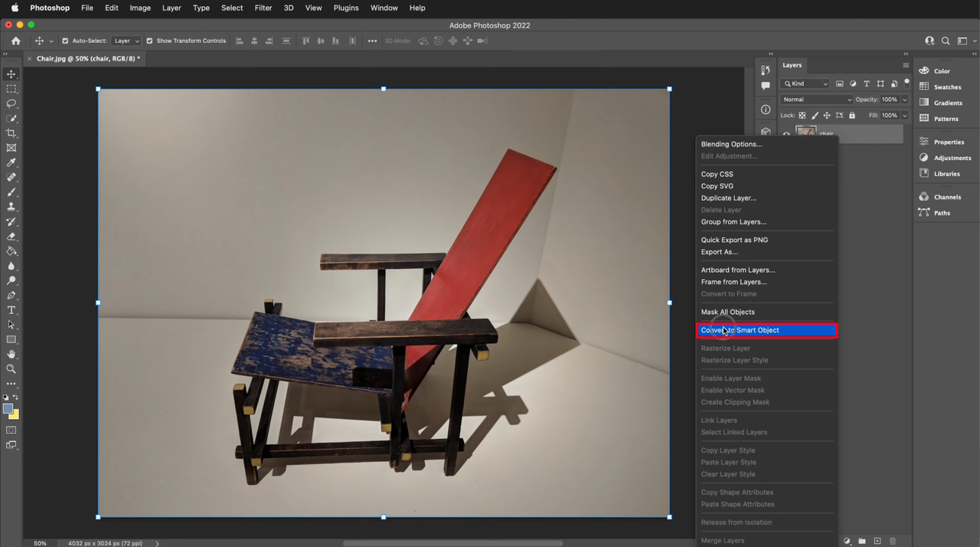Toggle the filter for pixel layers
Image resolution: width=980 pixels, height=547 pixels.
(x=840, y=84)
